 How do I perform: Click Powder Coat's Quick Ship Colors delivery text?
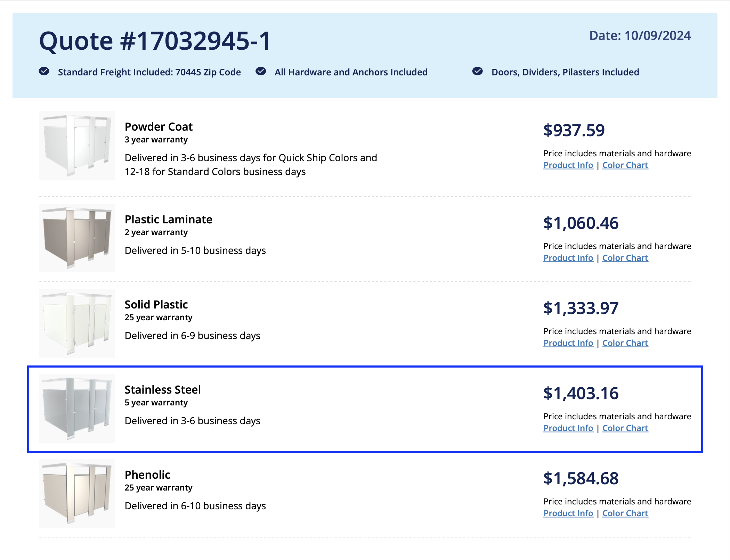coord(251,165)
